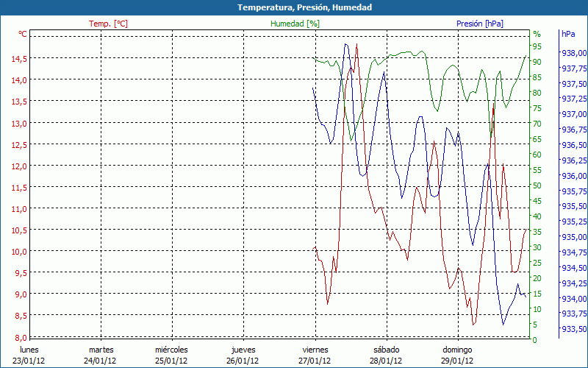Pick the viernes 27/01/12 date label
The image size is (588, 368).
click(315, 355)
